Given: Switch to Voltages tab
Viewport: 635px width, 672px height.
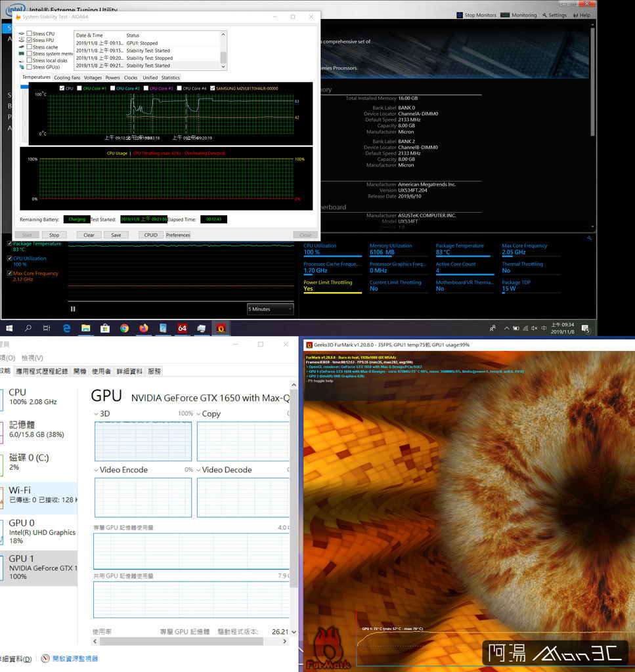Looking at the screenshot, I should pyautogui.click(x=93, y=77).
